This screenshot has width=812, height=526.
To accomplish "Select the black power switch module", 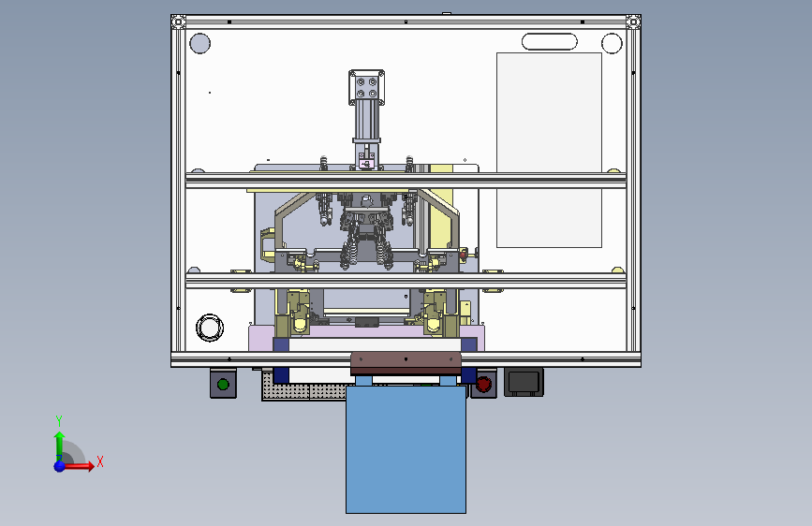I will tap(524, 383).
